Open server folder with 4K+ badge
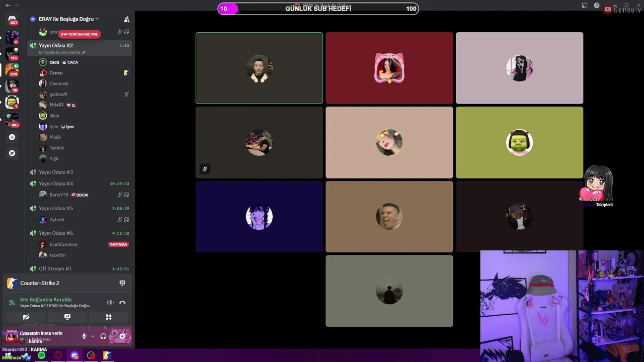Screen dimensions: 644x362 coord(12,119)
